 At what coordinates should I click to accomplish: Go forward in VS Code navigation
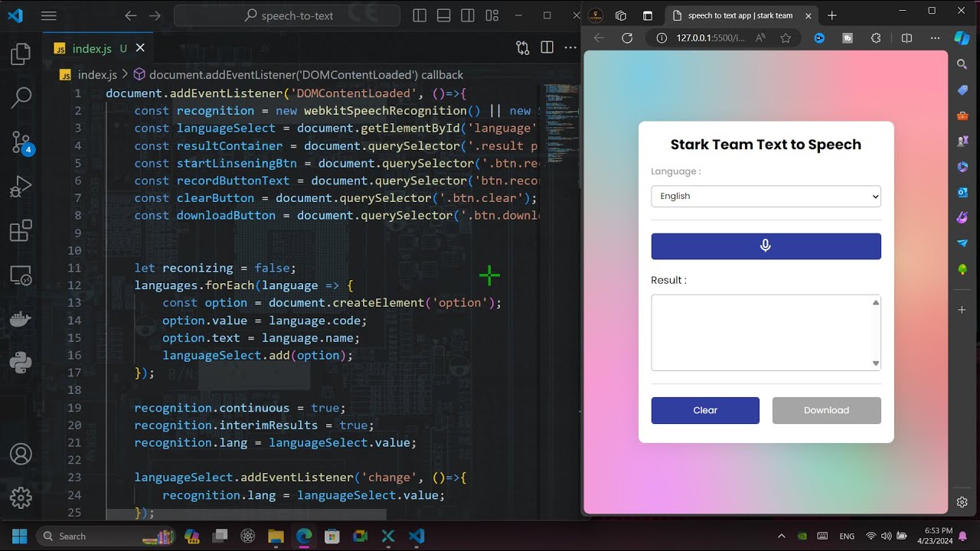point(155,15)
